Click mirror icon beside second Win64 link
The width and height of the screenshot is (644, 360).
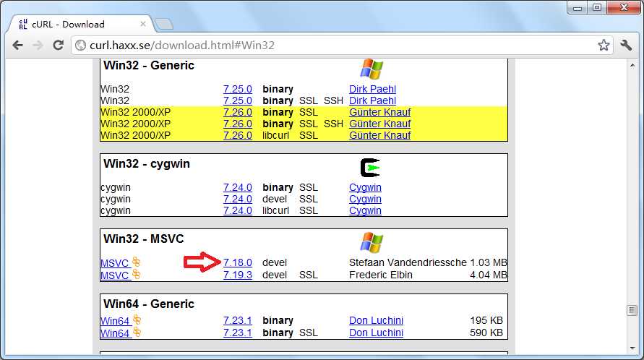pyautogui.click(x=137, y=332)
